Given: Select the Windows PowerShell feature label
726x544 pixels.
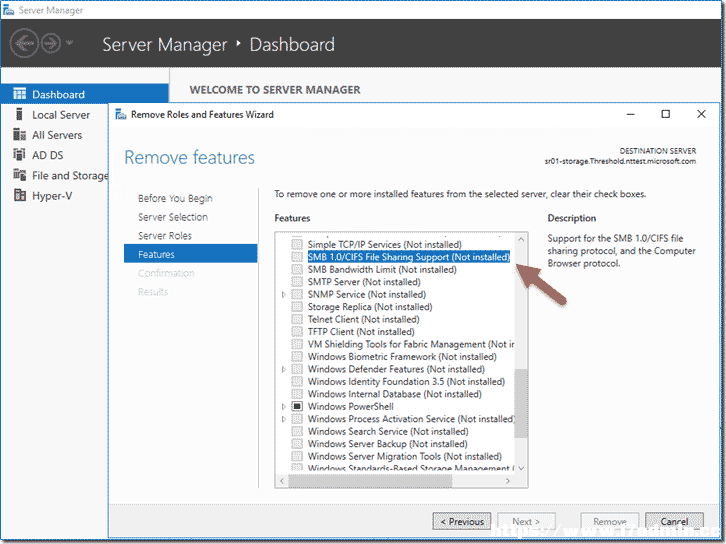Looking at the screenshot, I should [350, 406].
